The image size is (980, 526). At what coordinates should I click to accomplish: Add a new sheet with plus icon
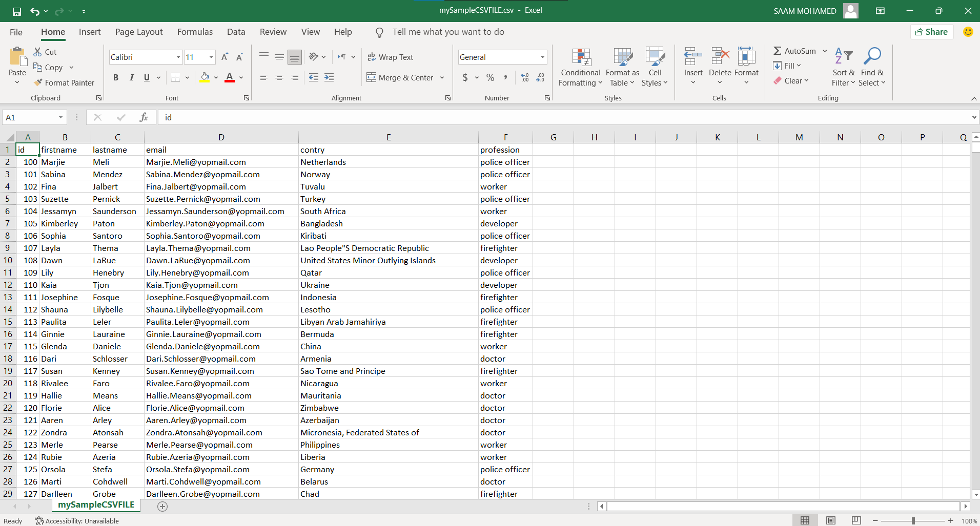click(162, 506)
